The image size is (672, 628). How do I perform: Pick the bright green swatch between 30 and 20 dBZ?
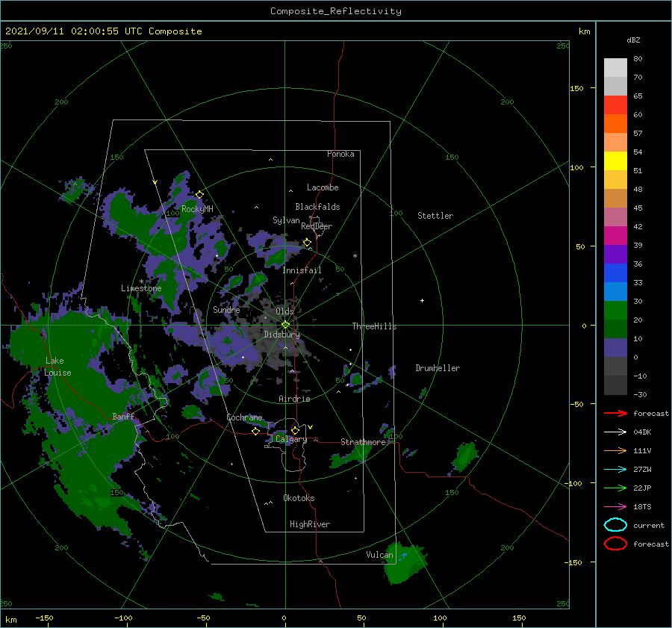615,311
